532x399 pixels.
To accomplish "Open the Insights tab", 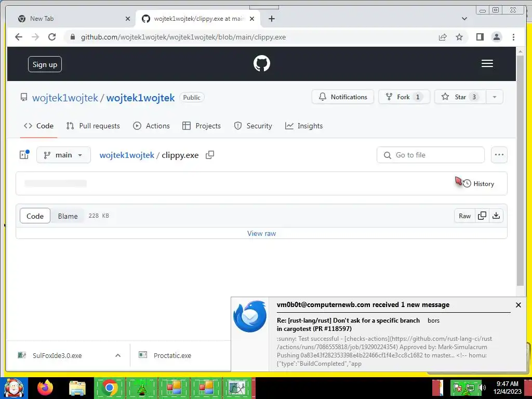I will tap(304, 126).
